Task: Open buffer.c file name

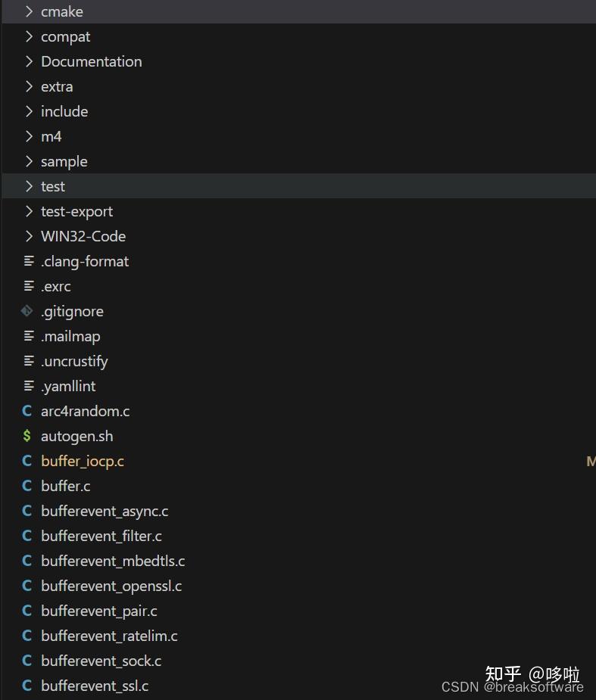Action: tap(66, 486)
